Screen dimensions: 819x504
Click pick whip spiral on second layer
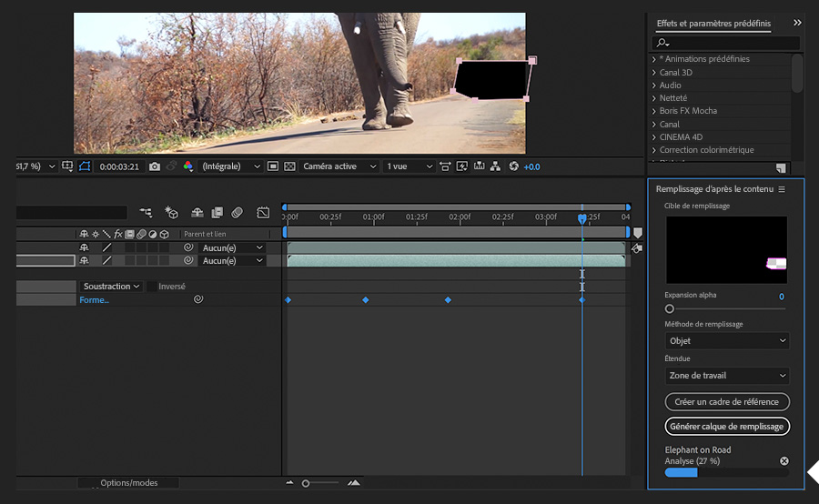pyautogui.click(x=188, y=259)
